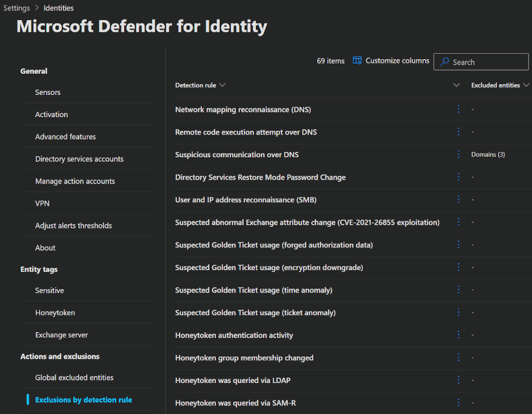Open more options for Network mapping reconnaissance (DNS)
The image size is (532, 414).
[458, 109]
